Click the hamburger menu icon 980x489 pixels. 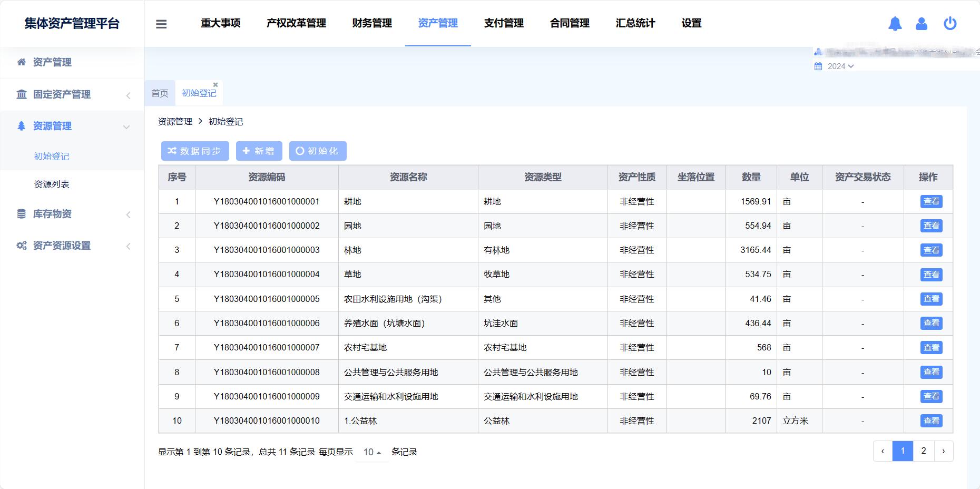[x=161, y=24]
